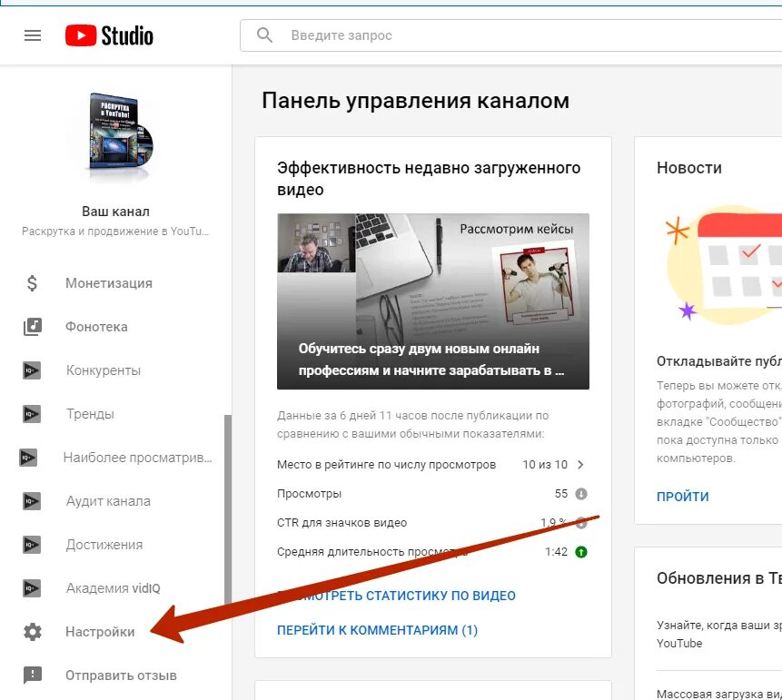Viewport: 782px width, 700px height.
Task: Open the recently uploaded video thumbnail
Action: (433, 301)
